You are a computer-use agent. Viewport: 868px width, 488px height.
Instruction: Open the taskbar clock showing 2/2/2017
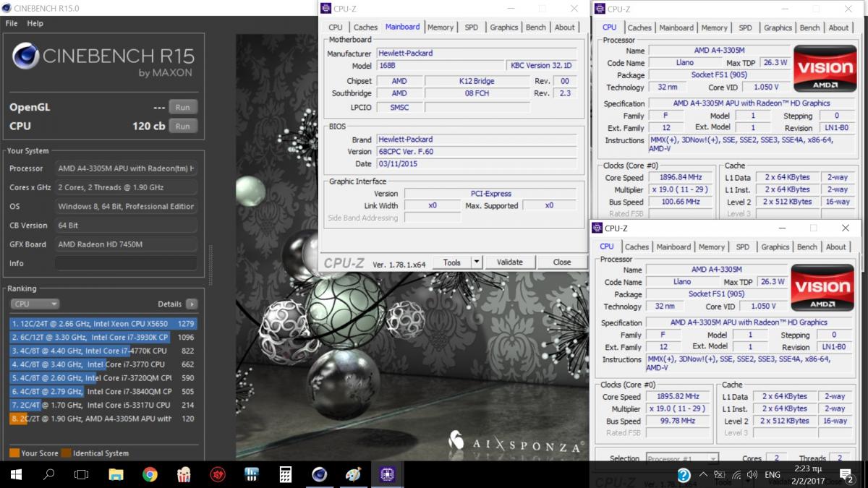(809, 475)
